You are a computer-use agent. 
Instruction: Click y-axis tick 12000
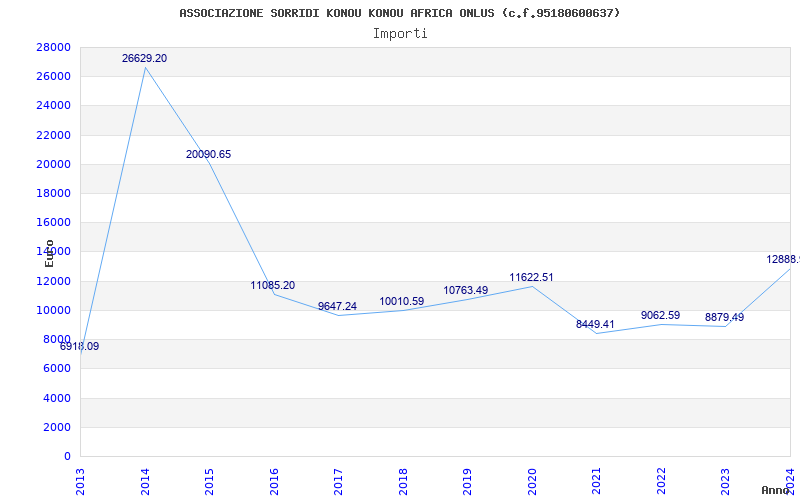click(53, 281)
